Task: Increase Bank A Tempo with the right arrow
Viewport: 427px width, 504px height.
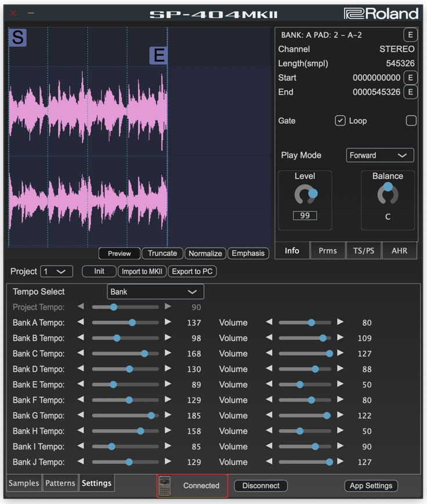Action: [168, 322]
